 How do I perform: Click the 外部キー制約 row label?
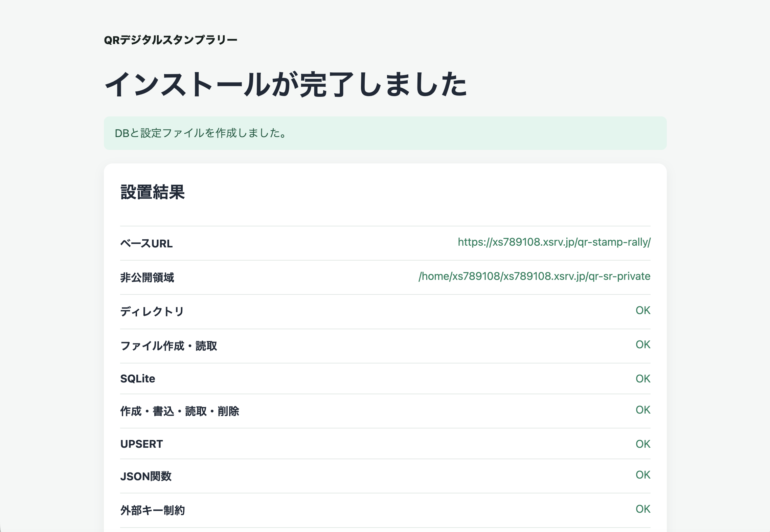(153, 510)
